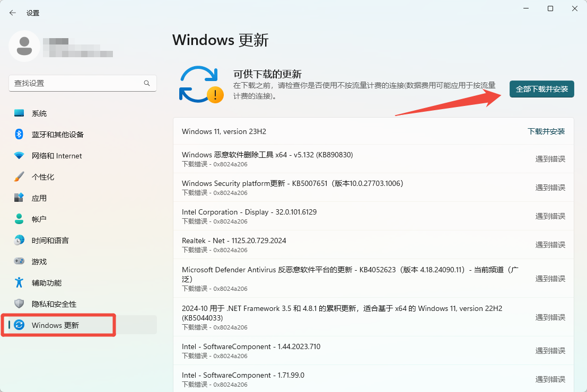Click the large update status icon with warning
This screenshot has height=392, width=587.
201,85
